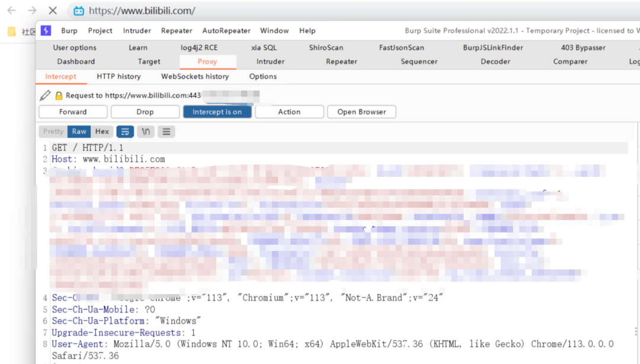The height and width of the screenshot is (364, 640).
Task: Switch to the Decoder tab
Action: coord(495,62)
